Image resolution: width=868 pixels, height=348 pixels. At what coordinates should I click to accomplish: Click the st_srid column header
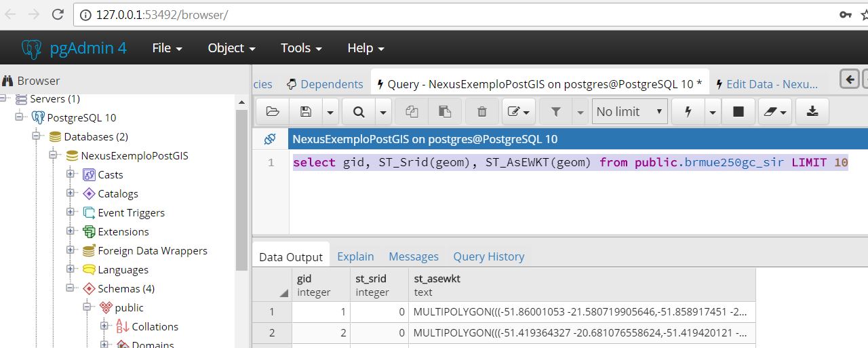click(380, 285)
